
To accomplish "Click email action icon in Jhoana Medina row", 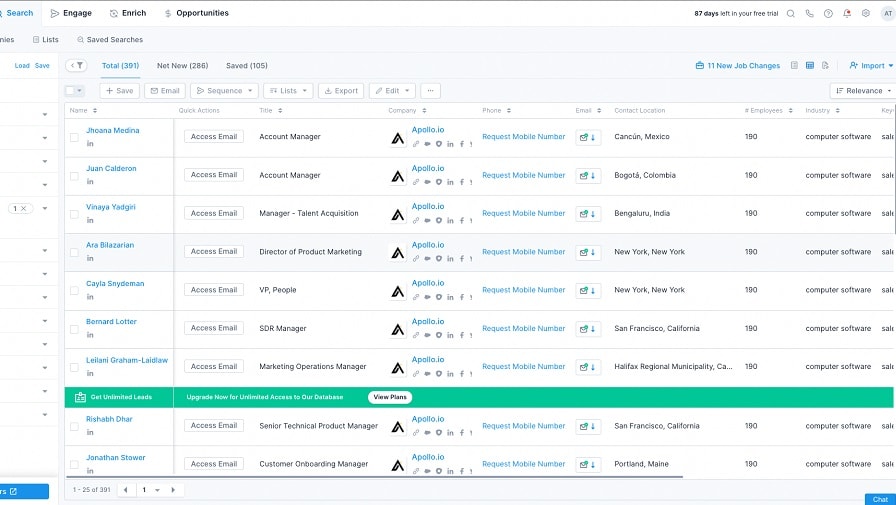I will pos(588,137).
